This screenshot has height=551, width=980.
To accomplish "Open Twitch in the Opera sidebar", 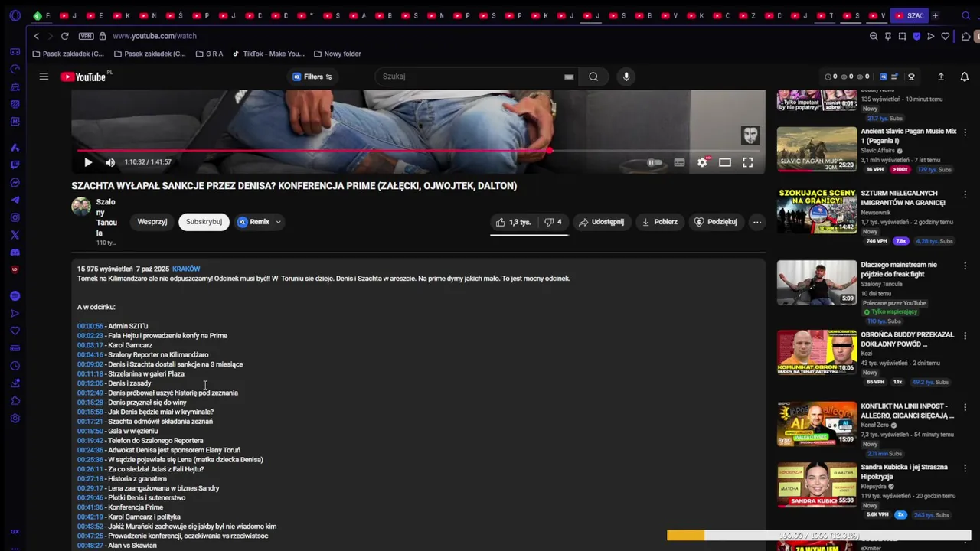I will click(x=15, y=165).
